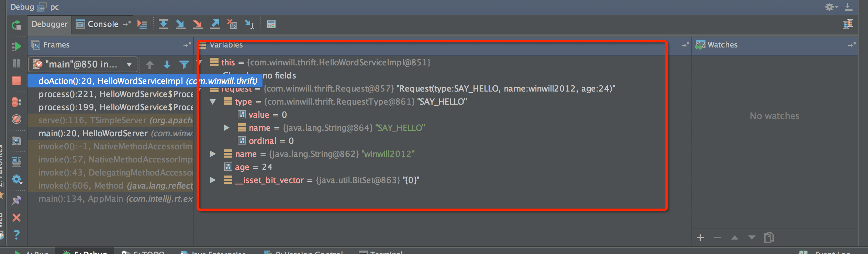This screenshot has width=868, height=254.
Task: Close the debug session with red X
Action: (16, 218)
